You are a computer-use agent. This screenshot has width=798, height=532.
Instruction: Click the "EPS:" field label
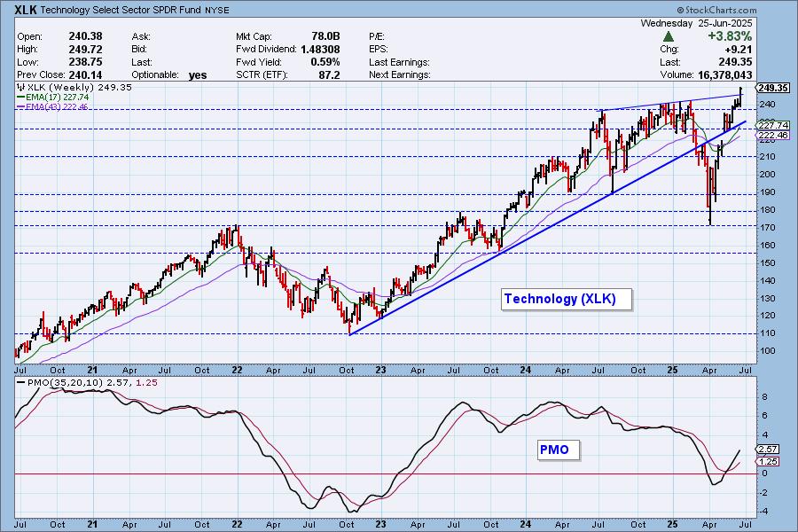[379, 50]
